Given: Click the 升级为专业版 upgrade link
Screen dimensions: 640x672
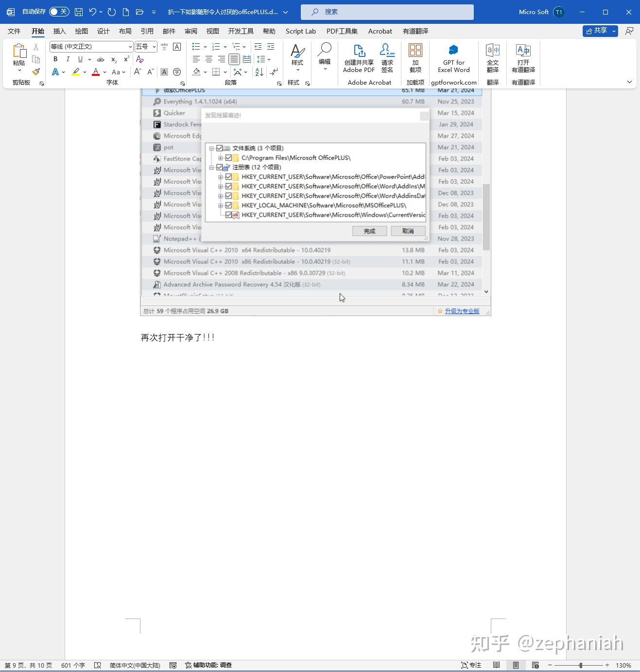Looking at the screenshot, I should coord(462,311).
